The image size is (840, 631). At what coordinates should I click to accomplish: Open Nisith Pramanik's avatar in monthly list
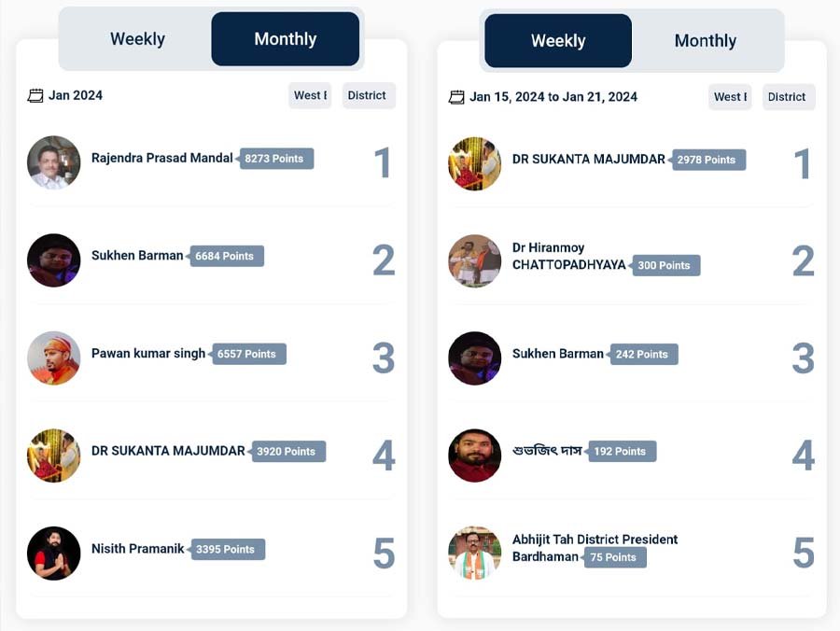[54, 553]
